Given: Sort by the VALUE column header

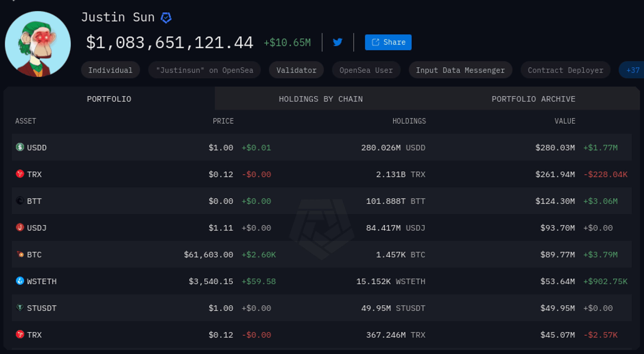Looking at the screenshot, I should (x=565, y=121).
